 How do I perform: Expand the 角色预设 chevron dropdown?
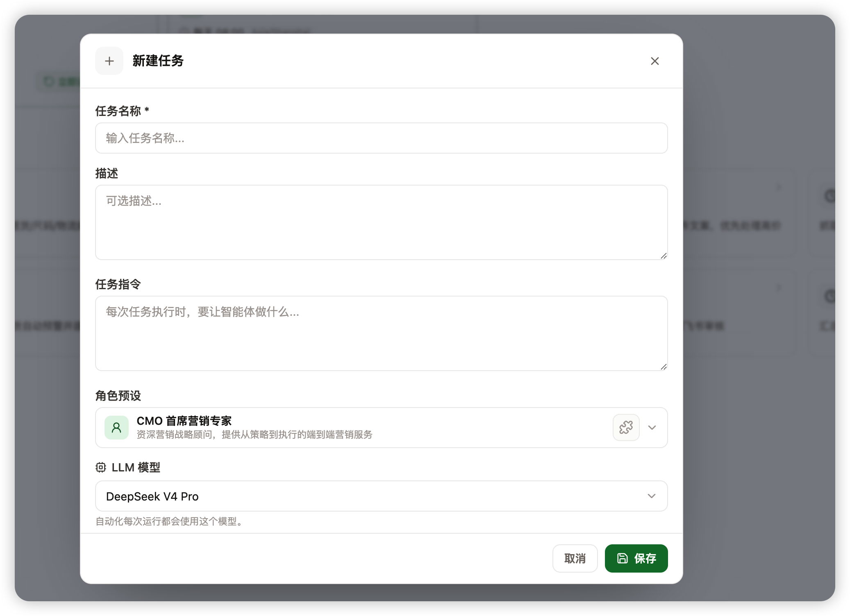click(652, 428)
